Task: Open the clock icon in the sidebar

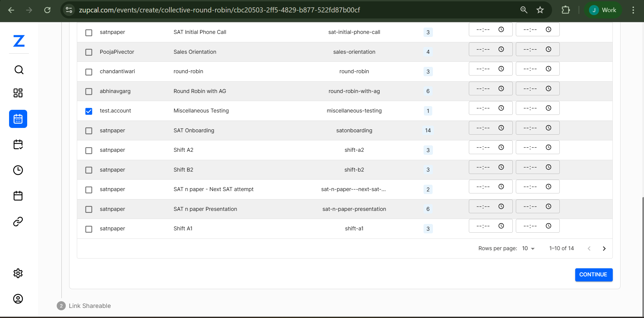Action: (18, 170)
